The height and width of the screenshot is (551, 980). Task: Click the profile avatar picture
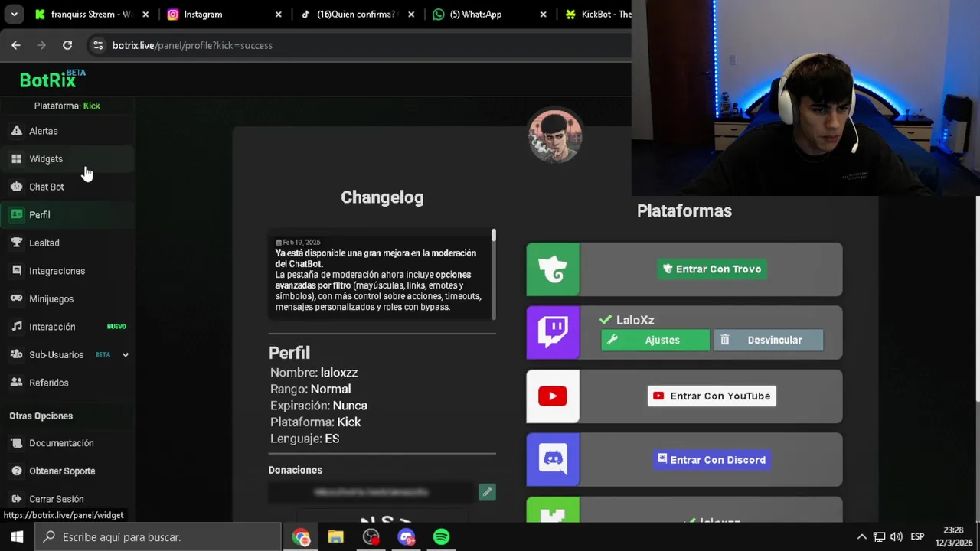(x=555, y=137)
